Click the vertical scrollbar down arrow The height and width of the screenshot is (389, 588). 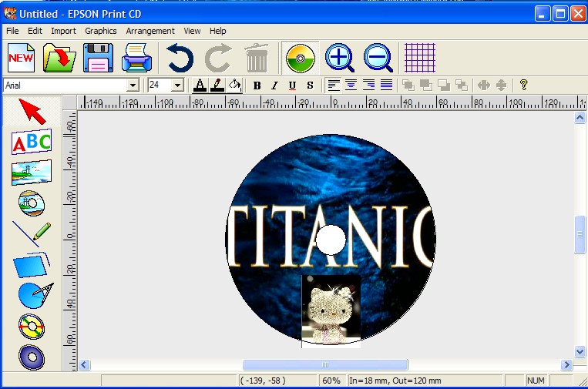point(580,351)
